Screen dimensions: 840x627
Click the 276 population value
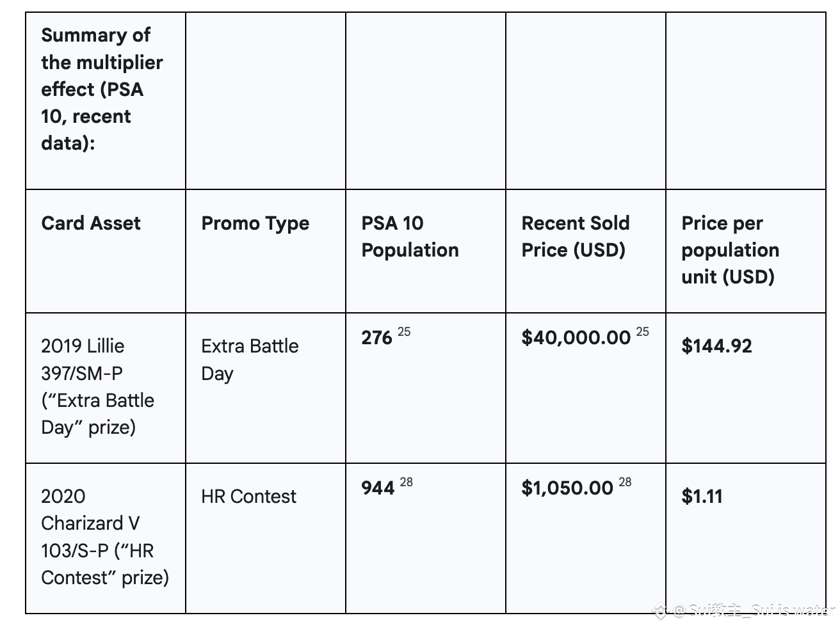click(x=376, y=338)
